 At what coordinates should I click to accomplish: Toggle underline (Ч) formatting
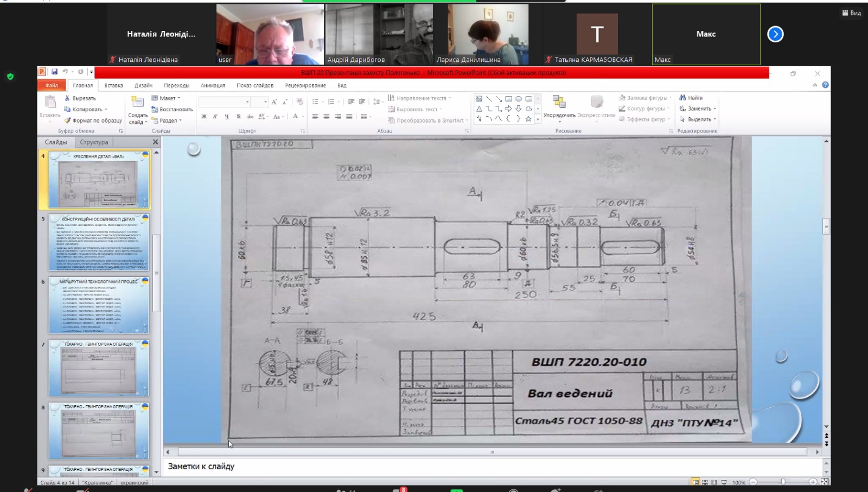227,117
